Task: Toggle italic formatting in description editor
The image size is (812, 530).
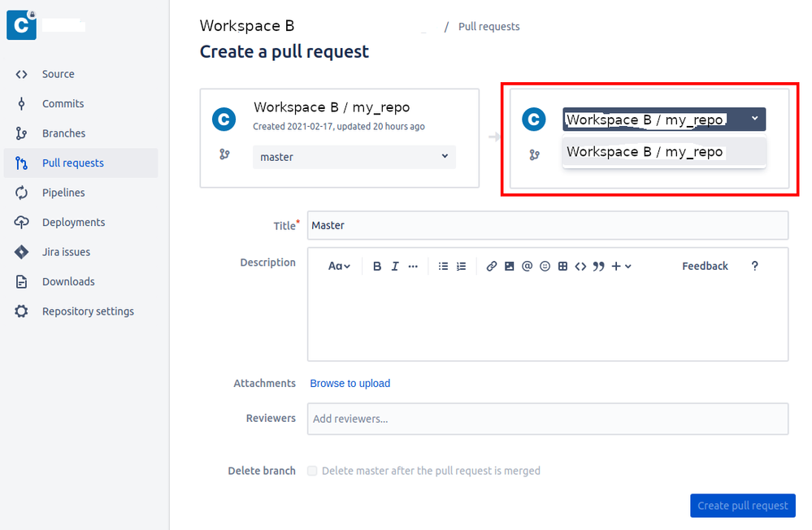Action: coord(395,267)
